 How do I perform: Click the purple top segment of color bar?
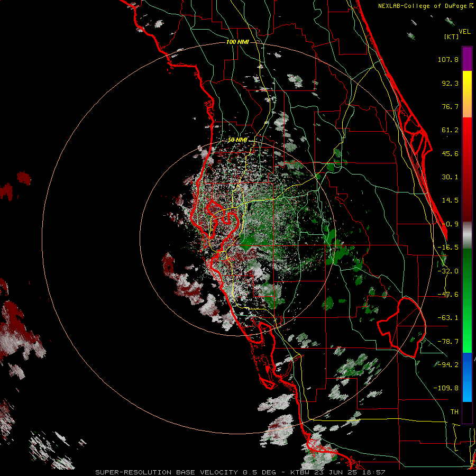coord(467,59)
